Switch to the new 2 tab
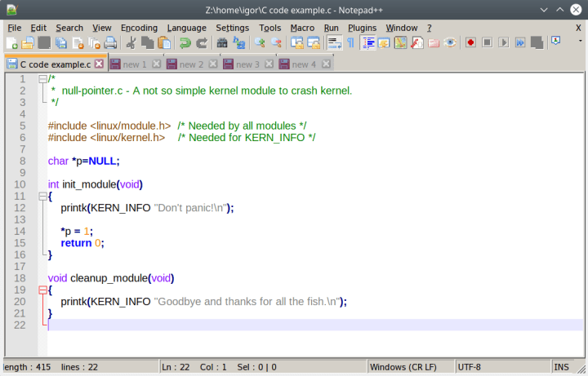The width and height of the screenshot is (588, 376). click(191, 64)
